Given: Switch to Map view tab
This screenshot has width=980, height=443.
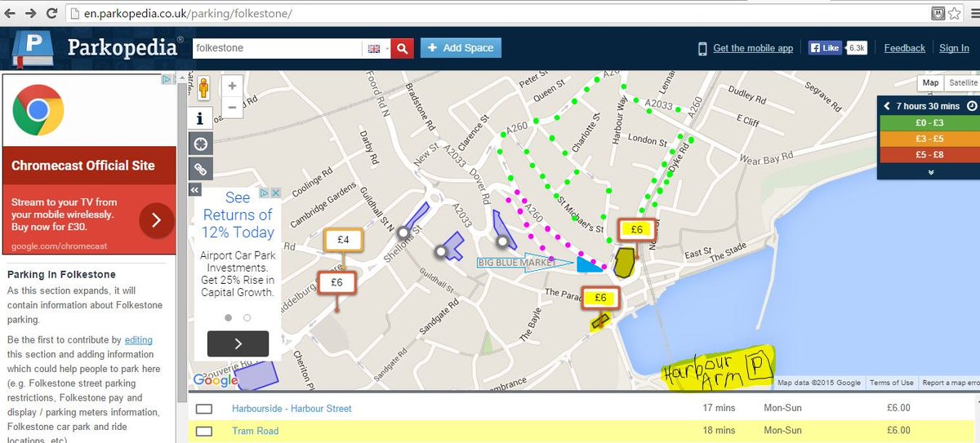Looking at the screenshot, I should (x=930, y=83).
